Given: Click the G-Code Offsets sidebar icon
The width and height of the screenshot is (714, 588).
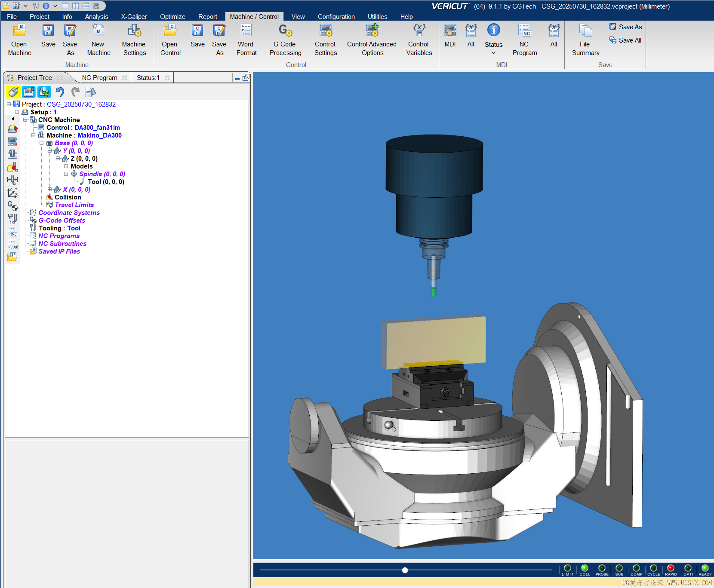Looking at the screenshot, I should click(12, 206).
